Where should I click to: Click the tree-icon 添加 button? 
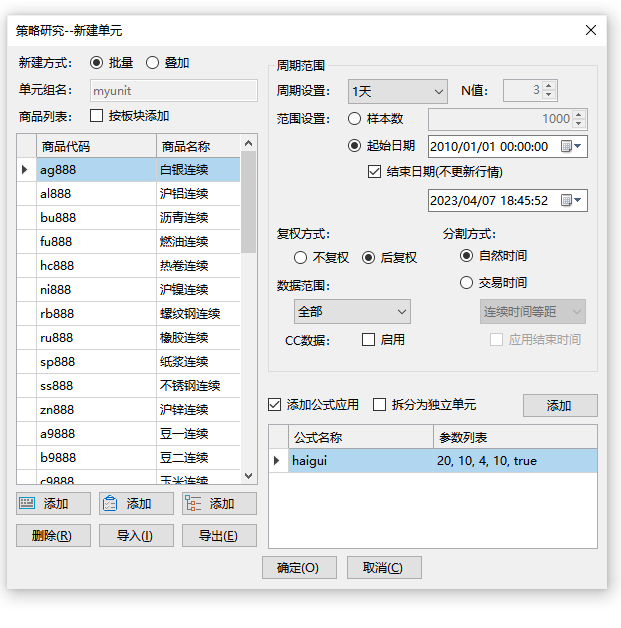(219, 504)
